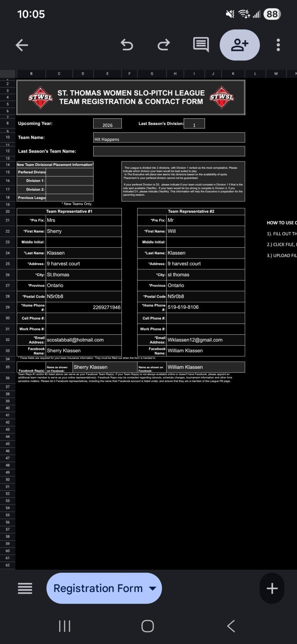Select Rep #1 Last Name cell 'Klassen'

pyautogui.click(x=84, y=253)
